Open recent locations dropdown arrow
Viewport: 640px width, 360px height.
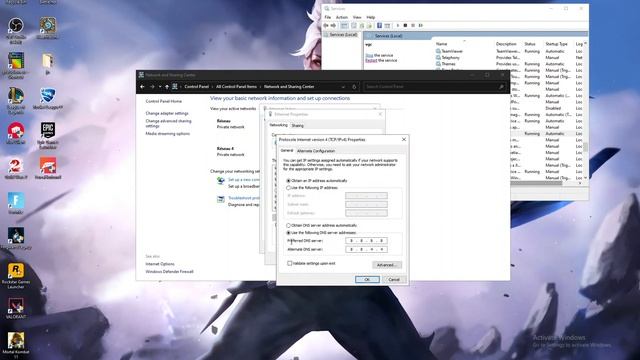coord(160,87)
